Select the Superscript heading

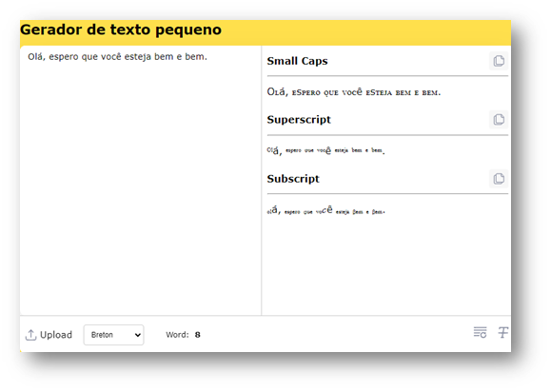click(x=299, y=120)
